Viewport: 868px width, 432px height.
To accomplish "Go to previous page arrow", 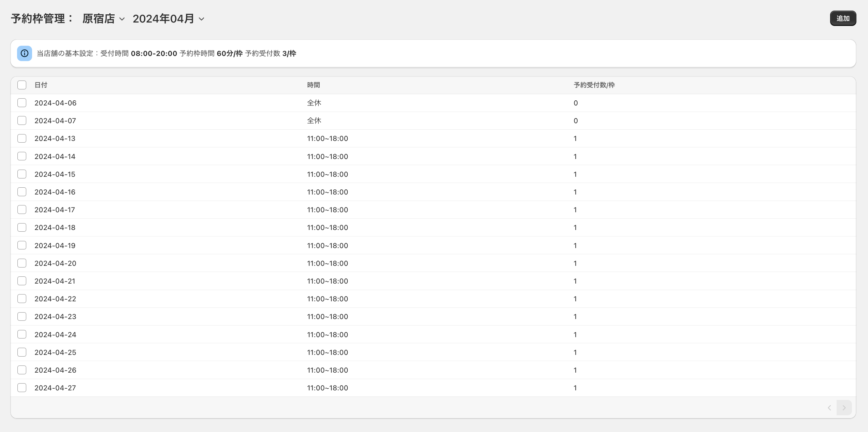I will [x=829, y=408].
